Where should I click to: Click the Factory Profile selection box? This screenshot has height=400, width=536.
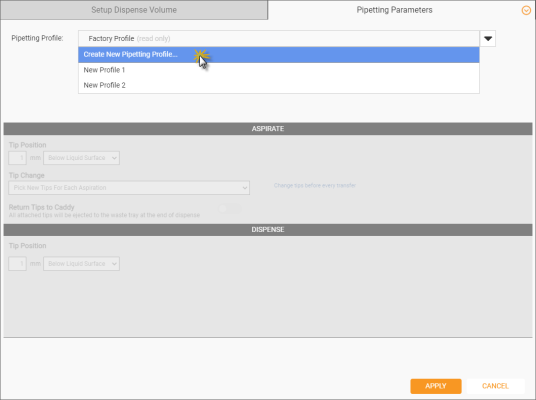[x=279, y=39]
